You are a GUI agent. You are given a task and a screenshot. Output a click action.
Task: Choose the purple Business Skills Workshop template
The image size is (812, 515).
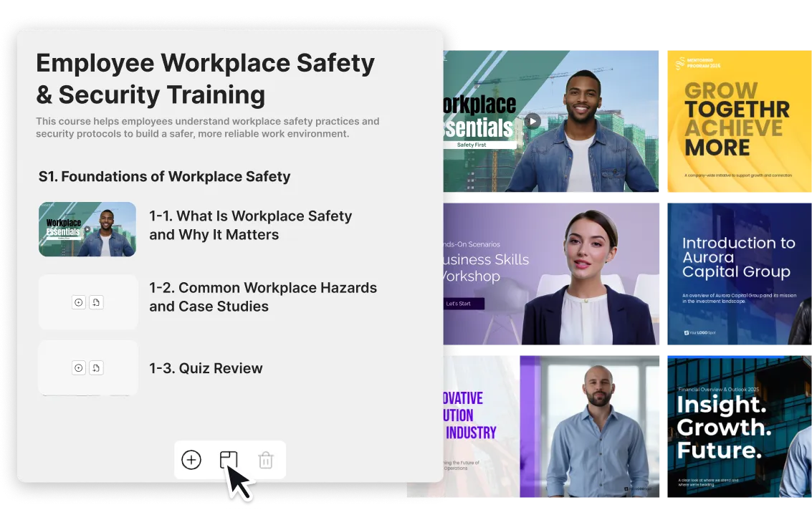[x=551, y=274]
